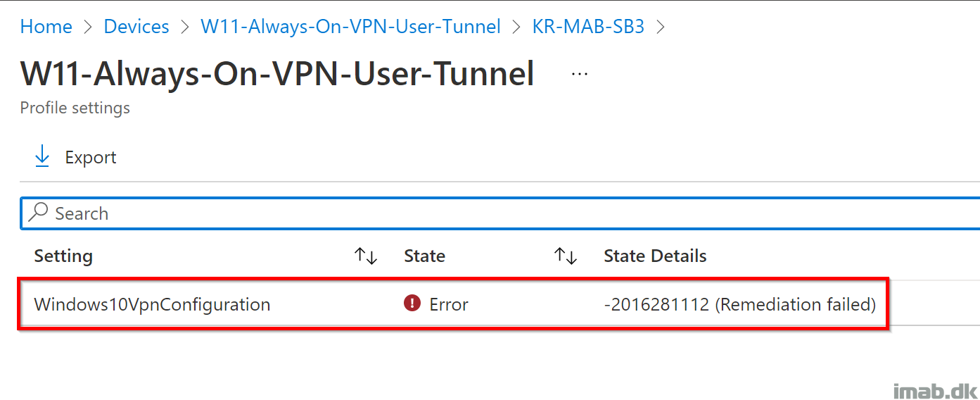Select the Windows10VpnConfiguration setting row
Image resolution: width=980 pixels, height=400 pixels.
453,304
